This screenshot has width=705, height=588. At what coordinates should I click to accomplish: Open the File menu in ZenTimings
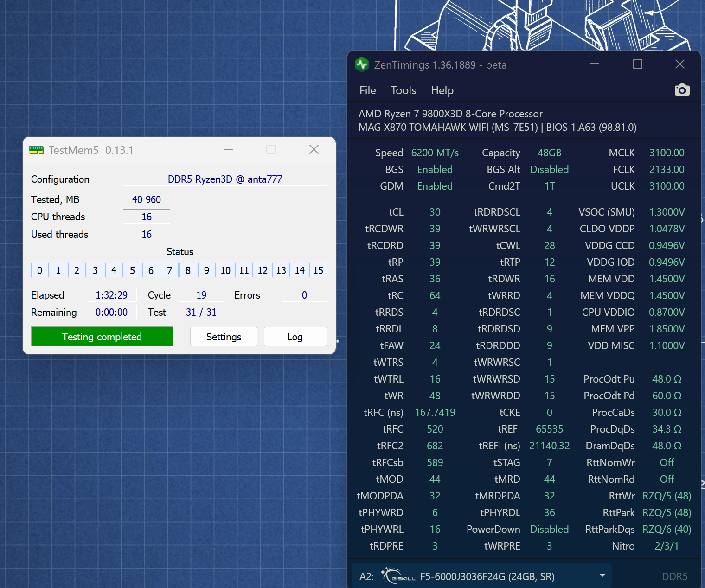[367, 90]
